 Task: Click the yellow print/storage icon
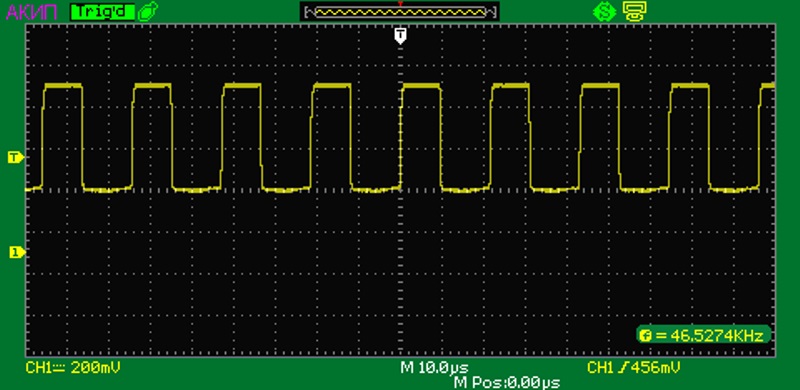(x=635, y=11)
